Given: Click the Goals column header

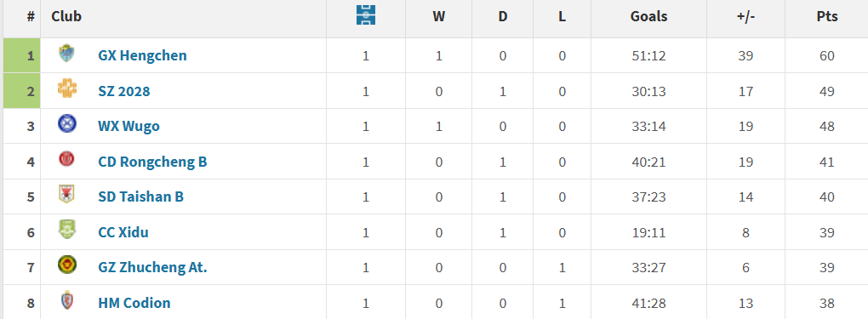Looking at the screenshot, I should coord(648,17).
